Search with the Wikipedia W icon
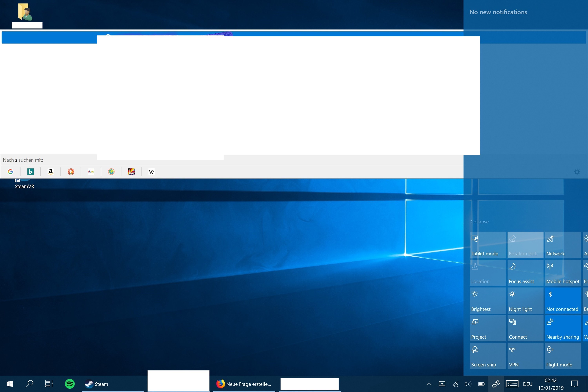This screenshot has width=588, height=392. tap(152, 172)
